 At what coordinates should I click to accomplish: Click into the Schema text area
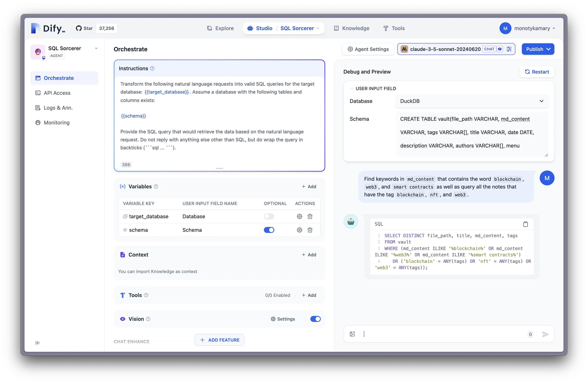(472, 134)
